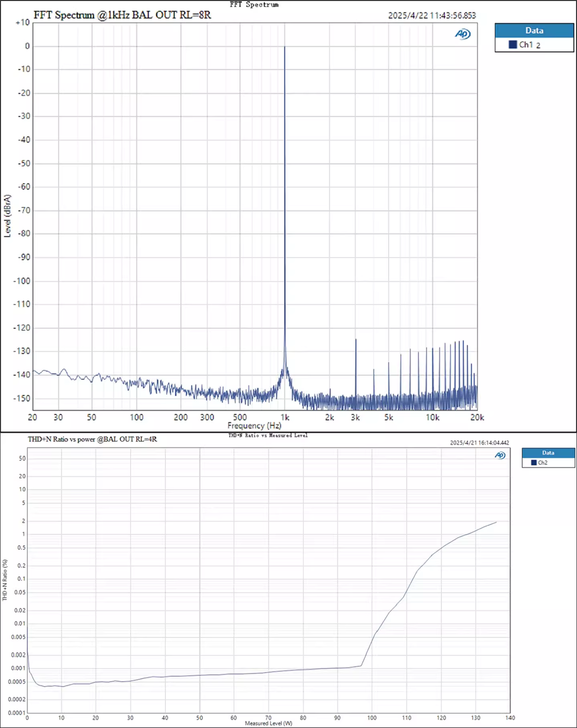Click the title 'THD+N Ratio vs power @BAL OUT RL=4R'
577x728 pixels.
tap(92, 439)
